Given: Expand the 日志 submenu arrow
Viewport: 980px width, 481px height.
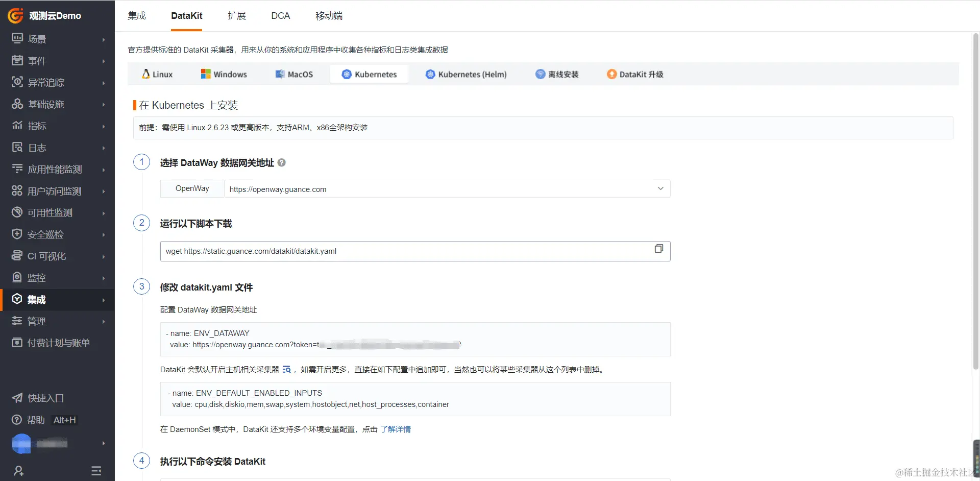Looking at the screenshot, I should point(104,148).
